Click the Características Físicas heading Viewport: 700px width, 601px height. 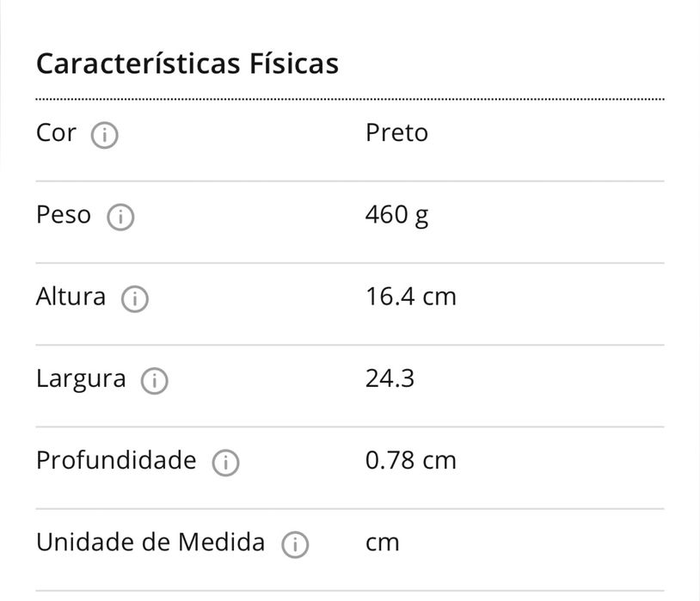point(187,64)
